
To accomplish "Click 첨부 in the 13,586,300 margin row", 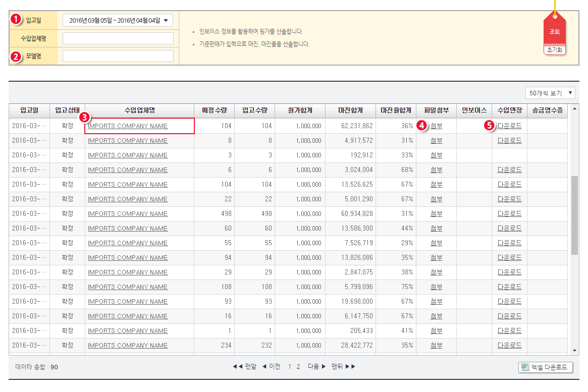I will [436, 228].
